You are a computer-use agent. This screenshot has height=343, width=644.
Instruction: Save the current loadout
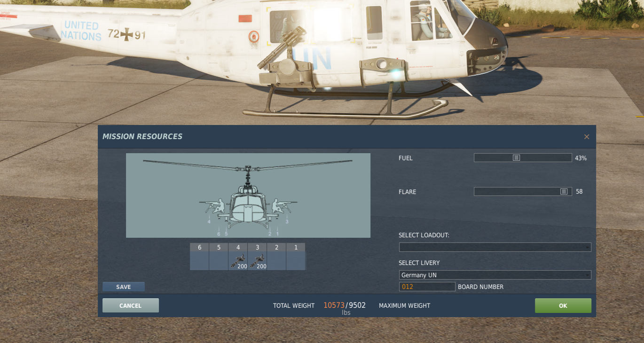pos(124,287)
